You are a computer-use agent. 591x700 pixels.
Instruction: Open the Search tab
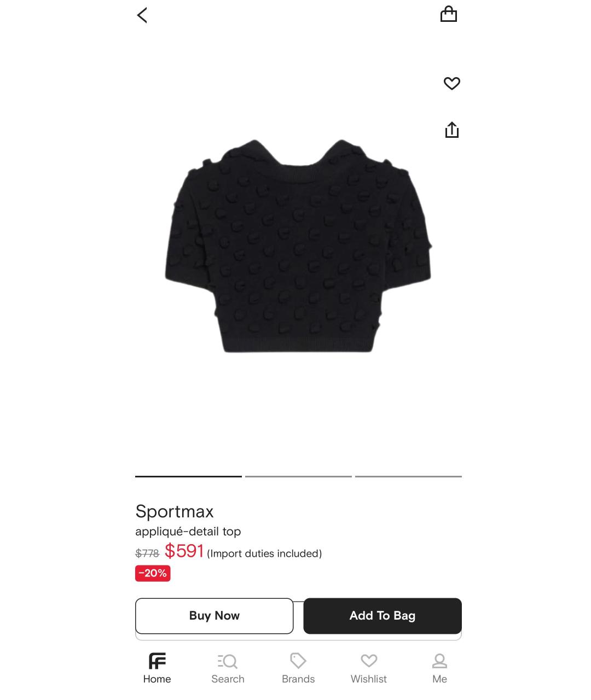tap(228, 668)
